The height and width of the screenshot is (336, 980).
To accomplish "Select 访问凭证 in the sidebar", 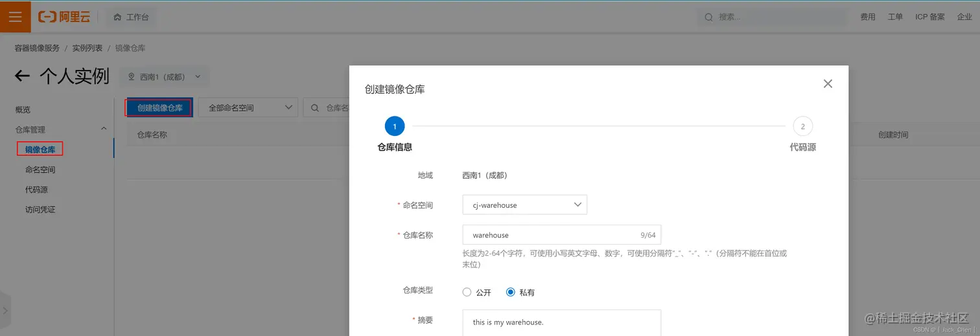I will point(40,210).
